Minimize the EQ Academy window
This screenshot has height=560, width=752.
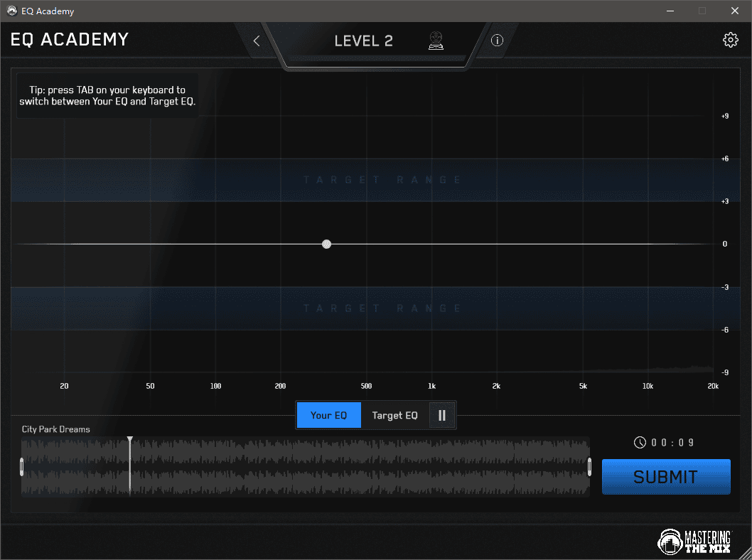670,11
